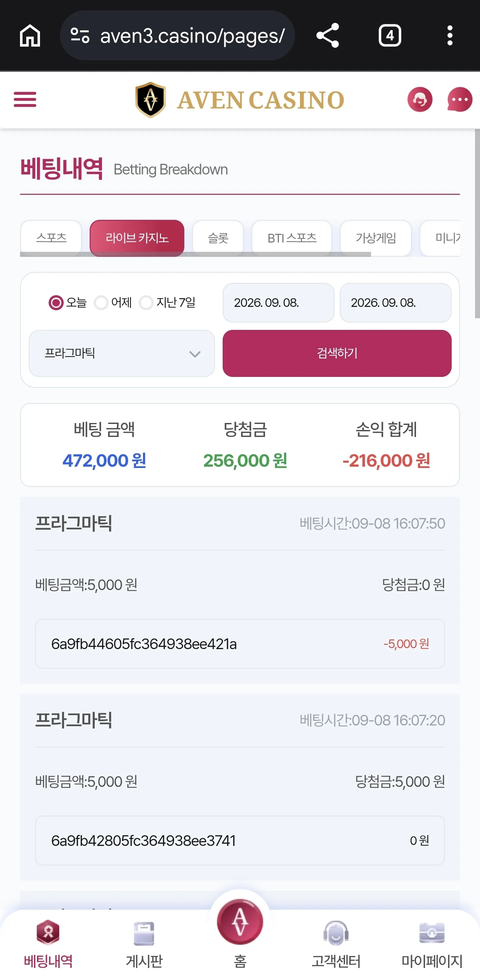This screenshot has height=980, width=480.
Task: Switch to the BTI 스포츠 tab
Action: (292, 238)
